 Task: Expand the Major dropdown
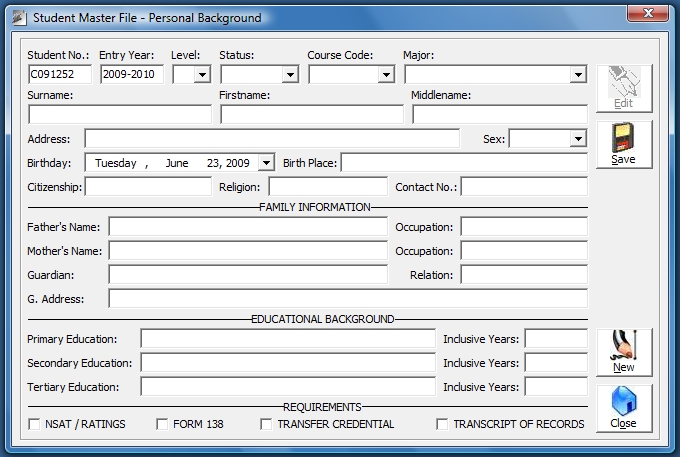[x=578, y=75]
